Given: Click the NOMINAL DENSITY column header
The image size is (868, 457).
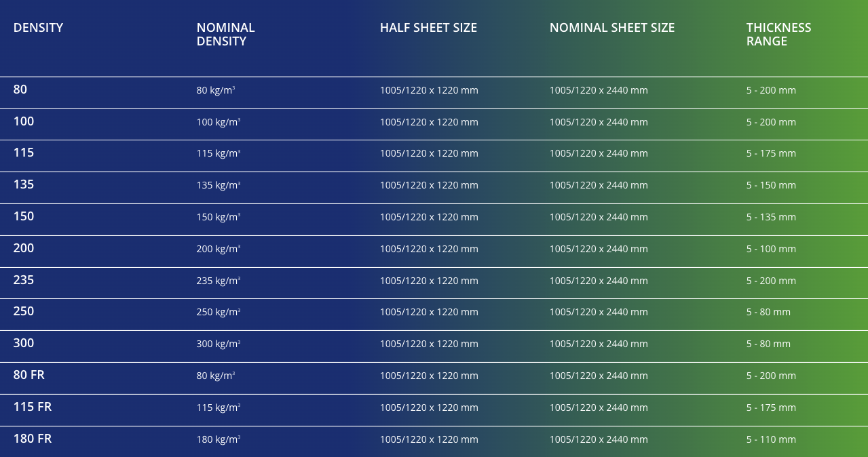Looking at the screenshot, I should (225, 35).
